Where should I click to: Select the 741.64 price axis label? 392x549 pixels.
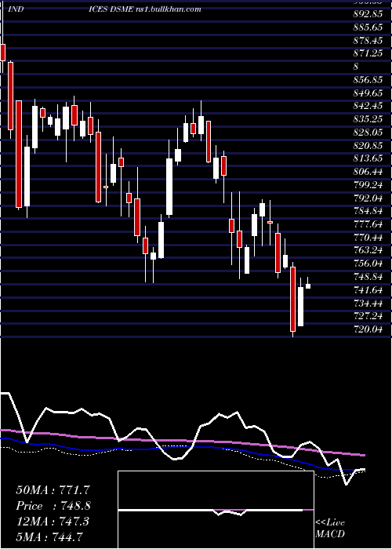pyautogui.click(x=368, y=290)
